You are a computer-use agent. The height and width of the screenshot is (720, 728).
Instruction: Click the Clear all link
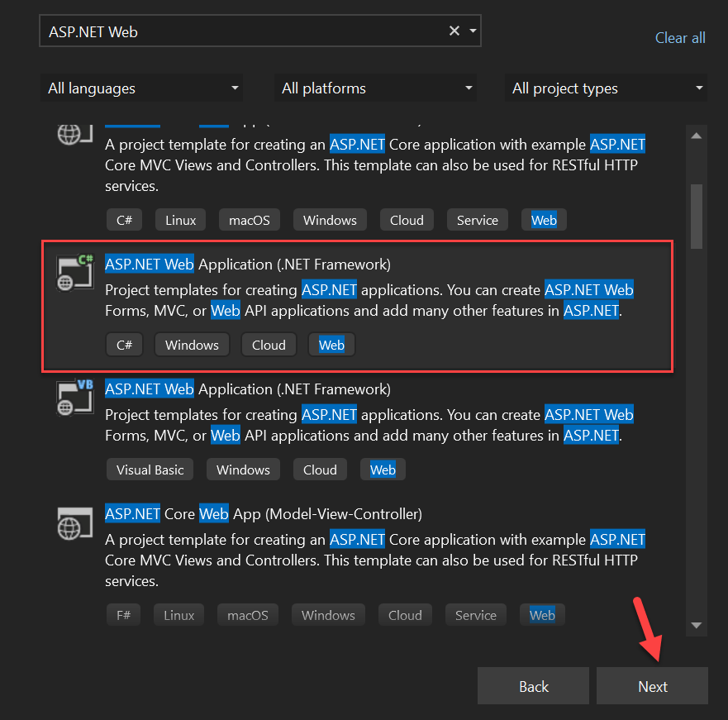coord(680,38)
